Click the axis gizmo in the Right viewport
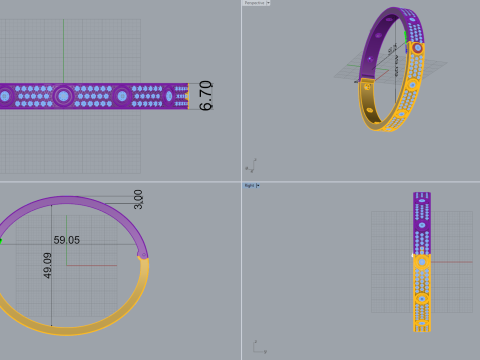Image resolution: width=480 pixels, height=360 pixels. (x=260, y=347)
